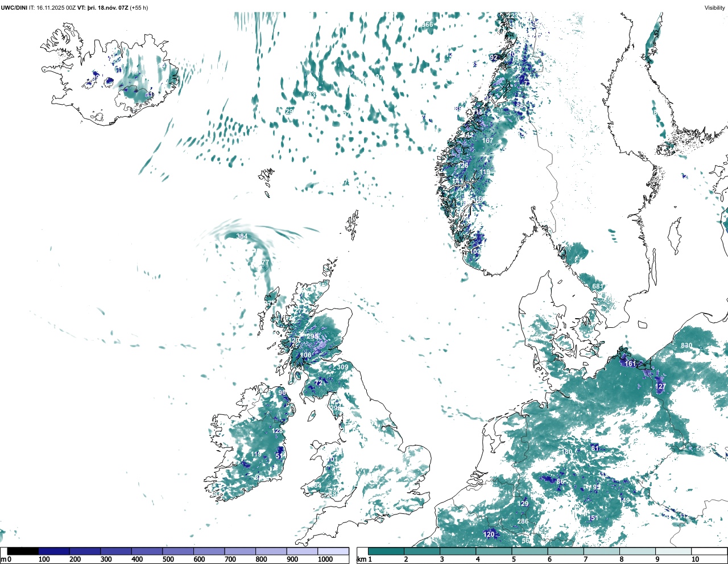Click the '167' value in central Norway

488,141
